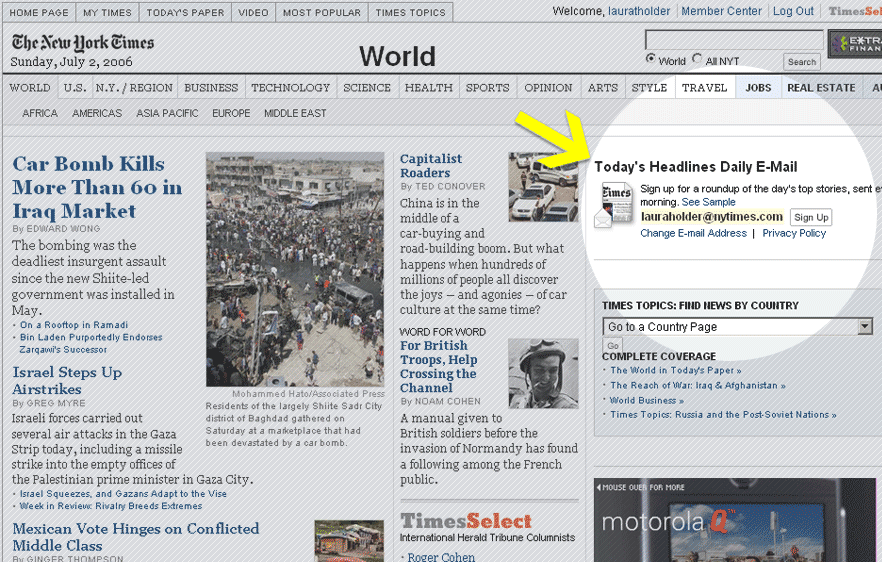Open Car Bomb Kills More Than 60 headline
Image resolution: width=882 pixels, height=562 pixels.
click(97, 187)
